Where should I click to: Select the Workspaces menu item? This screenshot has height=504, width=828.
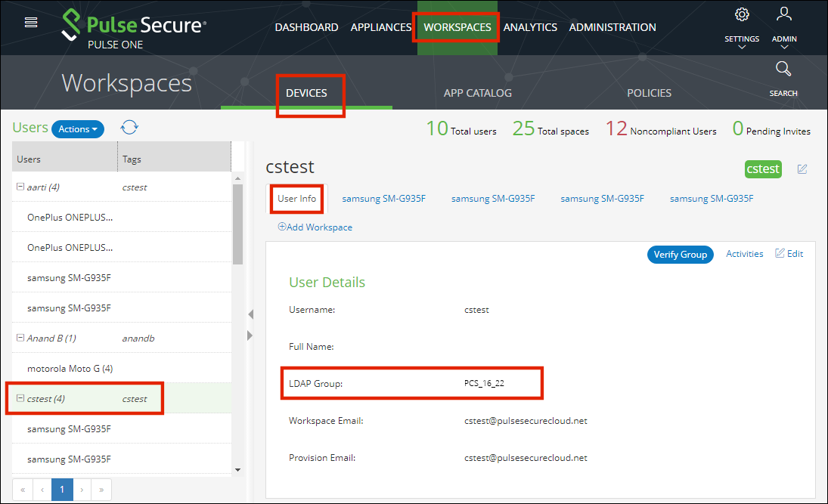[457, 27]
